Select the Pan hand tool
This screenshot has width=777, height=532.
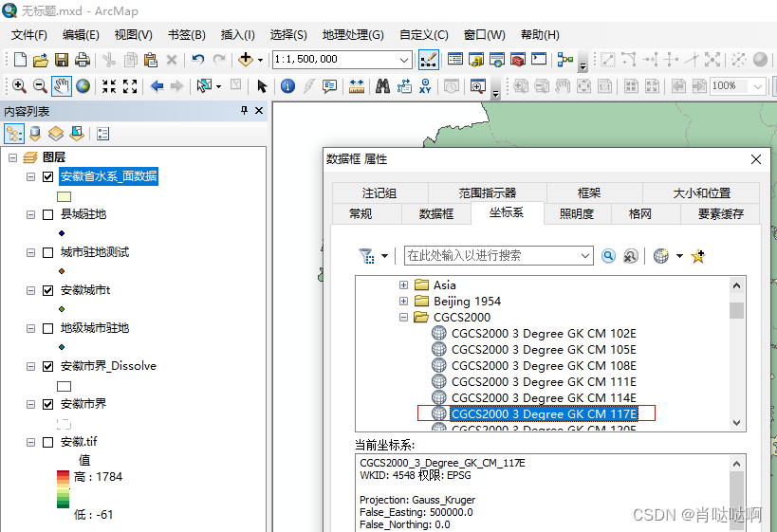[x=61, y=86]
